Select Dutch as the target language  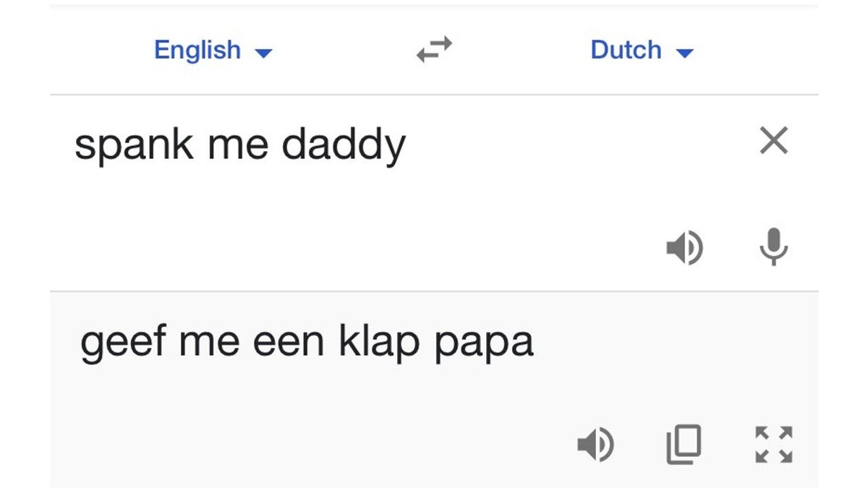[x=626, y=50]
